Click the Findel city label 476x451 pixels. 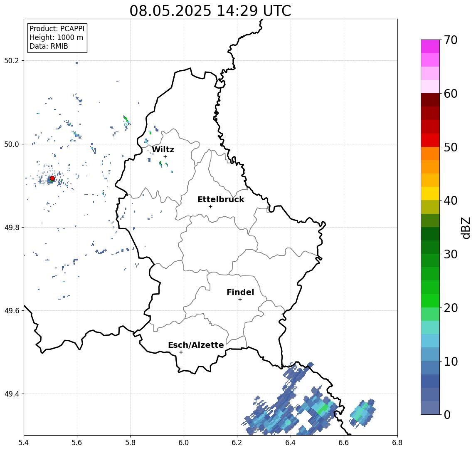(x=240, y=292)
